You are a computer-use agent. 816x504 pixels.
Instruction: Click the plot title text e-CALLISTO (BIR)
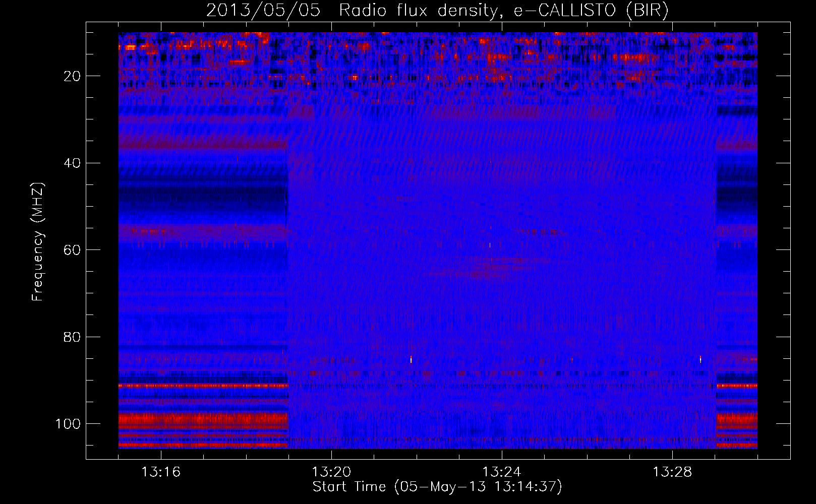591,11
